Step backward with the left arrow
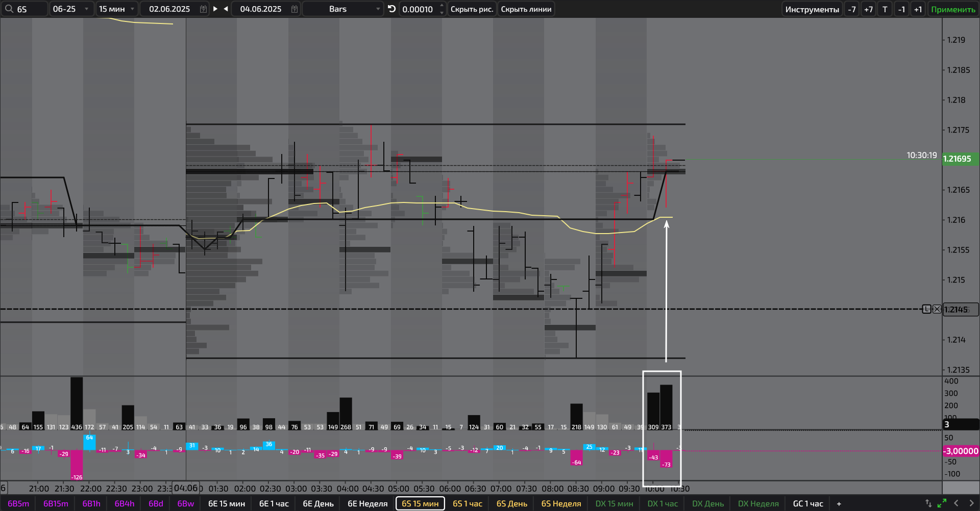The image size is (980, 511). click(x=226, y=9)
